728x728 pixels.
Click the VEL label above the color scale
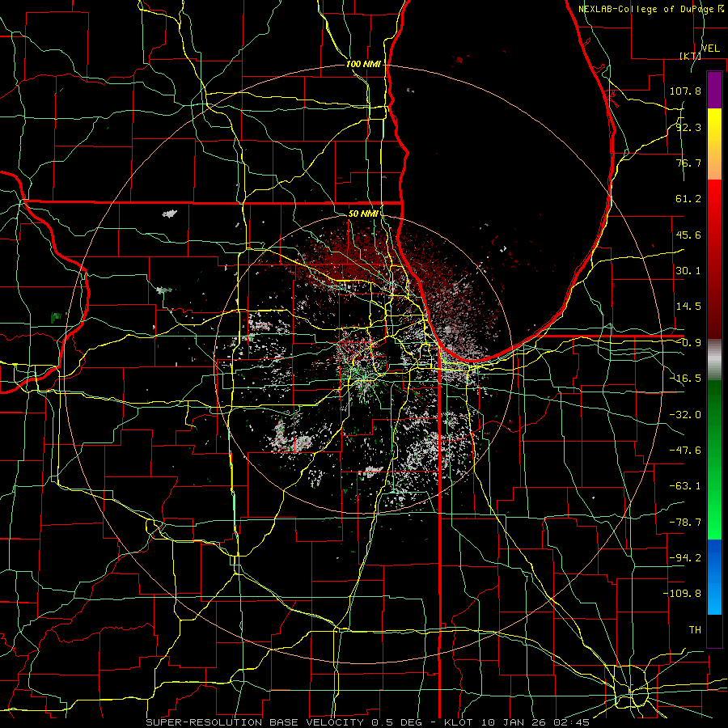tap(710, 49)
